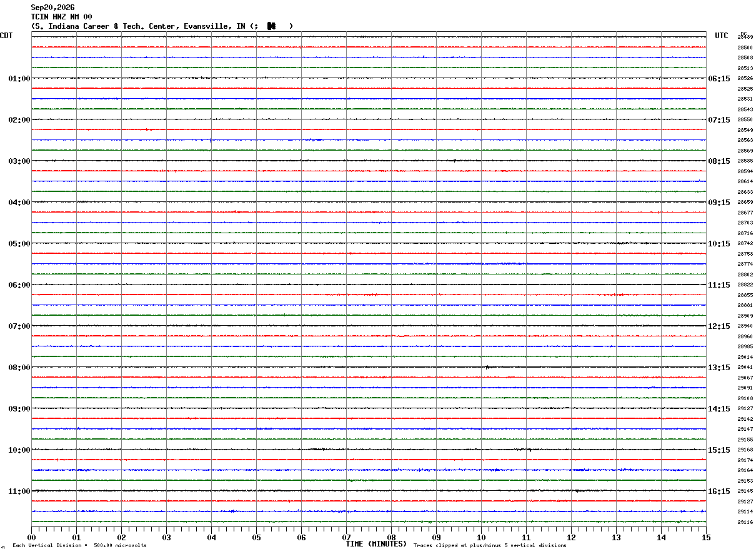Select the TCIN HNZ NM 00 station label
Image resolution: width=756 pixels, height=554 pixels.
(61, 17)
